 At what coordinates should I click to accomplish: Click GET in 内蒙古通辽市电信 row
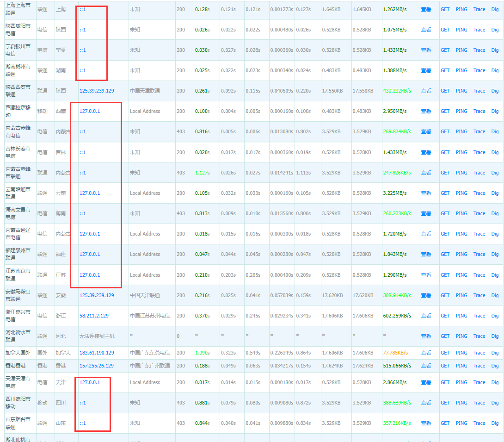point(445,234)
